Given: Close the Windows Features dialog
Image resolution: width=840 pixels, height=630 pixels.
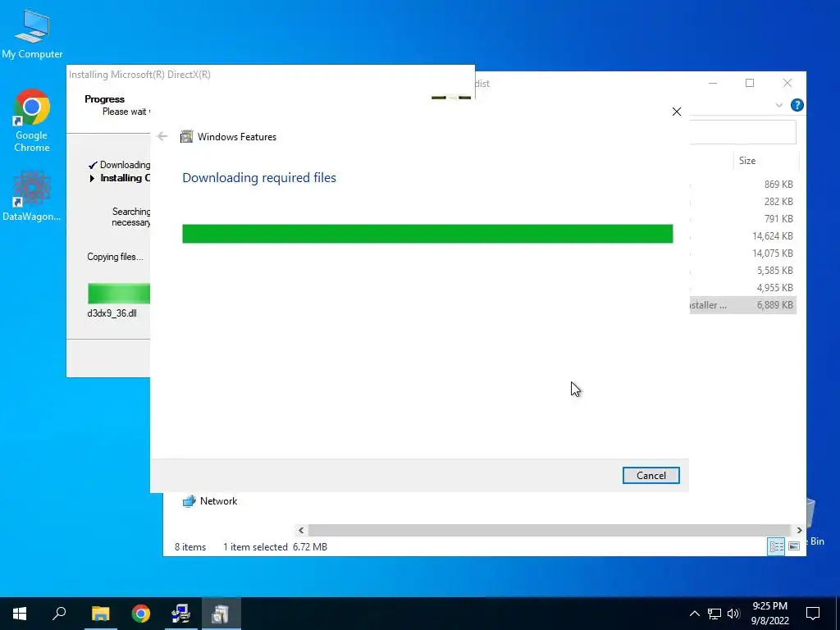Looking at the screenshot, I should pyautogui.click(x=677, y=112).
